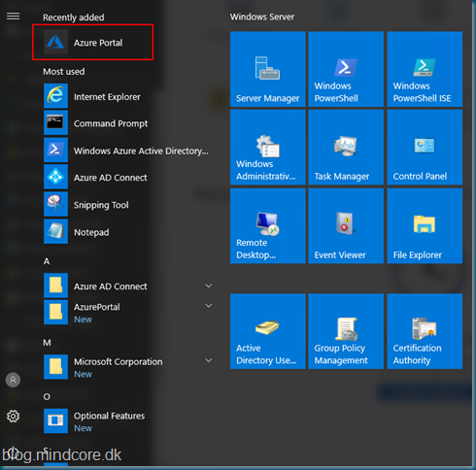This screenshot has height=470, width=476.
Task: Open the Windows PowerShell ISE tile
Action: click(x=425, y=69)
